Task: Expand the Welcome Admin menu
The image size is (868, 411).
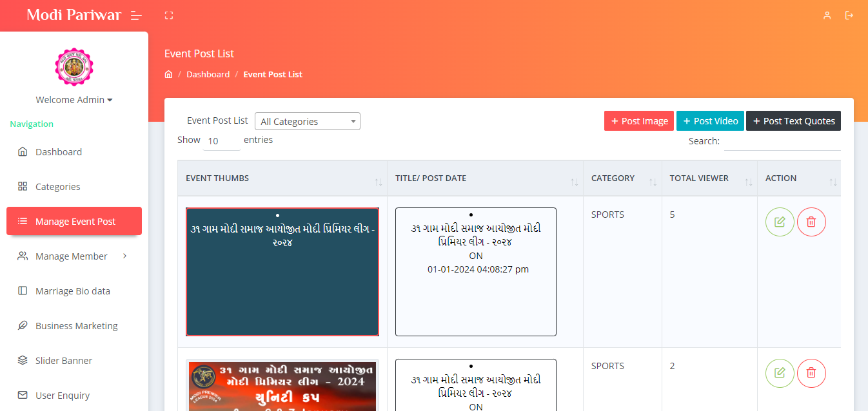Action: 74,100
